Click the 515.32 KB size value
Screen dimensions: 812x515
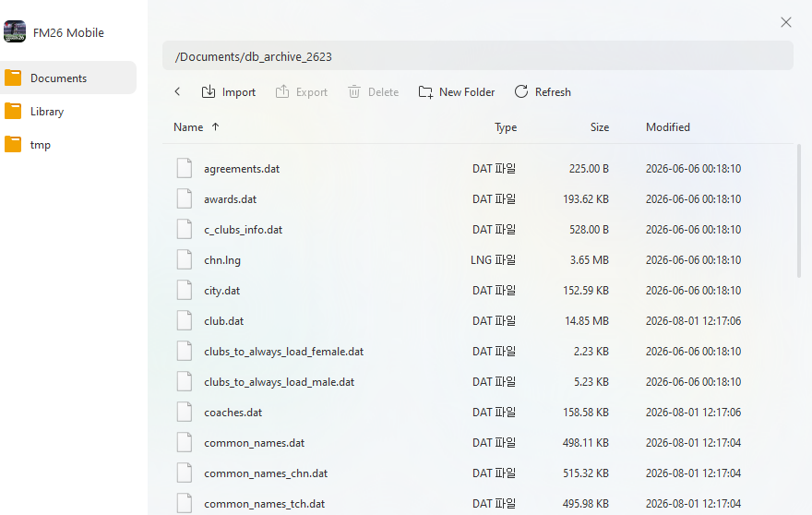click(586, 473)
